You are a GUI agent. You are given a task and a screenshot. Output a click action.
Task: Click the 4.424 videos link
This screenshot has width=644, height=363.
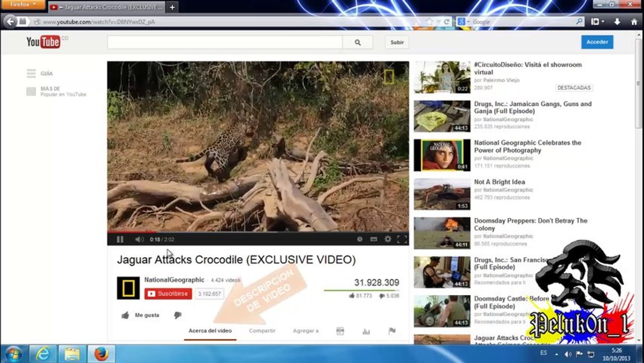coord(226,280)
